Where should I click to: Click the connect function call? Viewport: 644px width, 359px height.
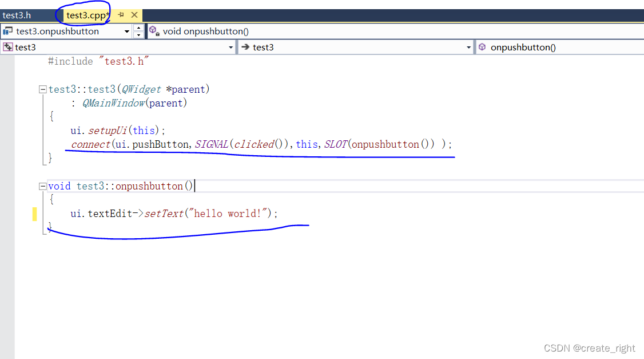pos(91,144)
